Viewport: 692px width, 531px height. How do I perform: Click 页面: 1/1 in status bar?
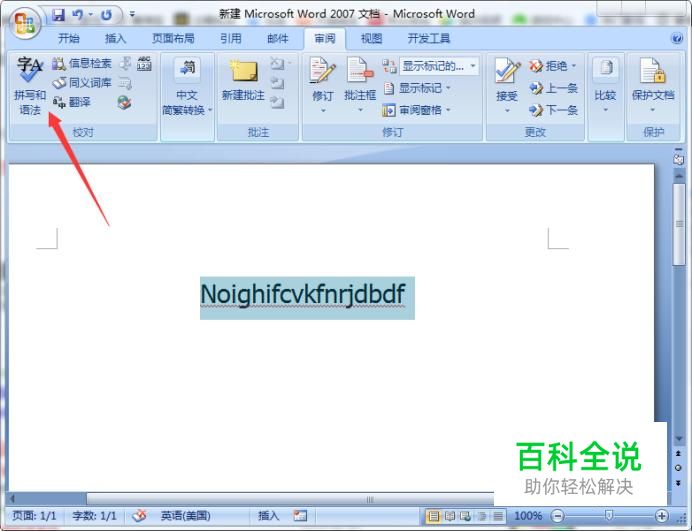point(34,516)
